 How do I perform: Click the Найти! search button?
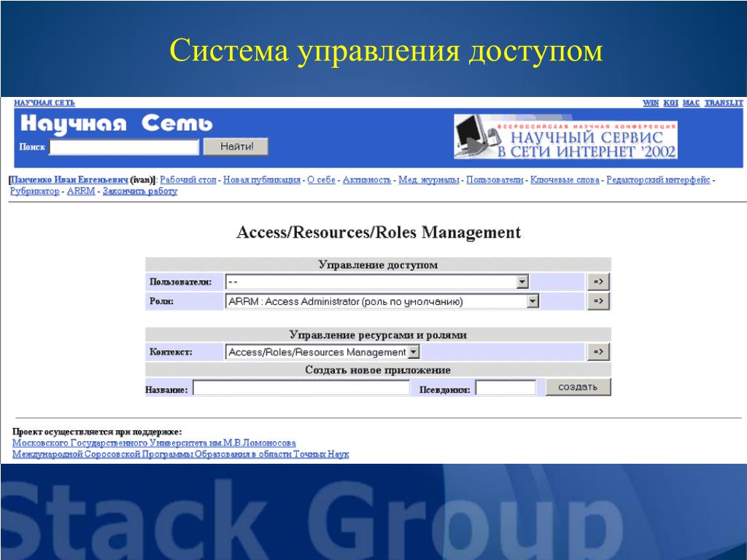pos(236,147)
